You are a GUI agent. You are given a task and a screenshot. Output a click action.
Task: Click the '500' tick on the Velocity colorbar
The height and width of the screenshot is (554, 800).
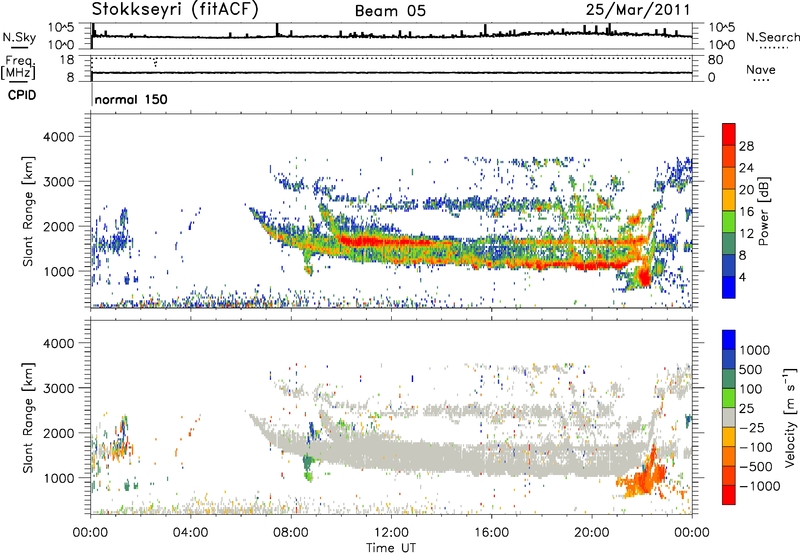751,369
